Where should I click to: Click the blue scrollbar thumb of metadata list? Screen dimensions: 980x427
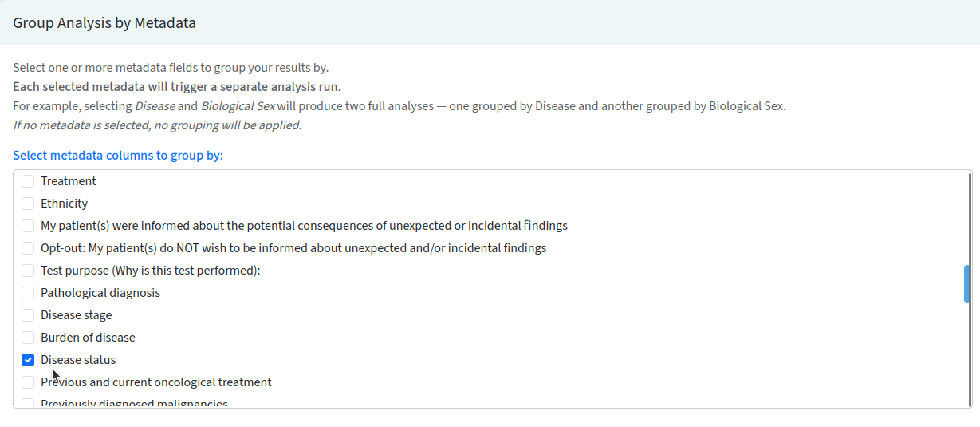click(967, 284)
